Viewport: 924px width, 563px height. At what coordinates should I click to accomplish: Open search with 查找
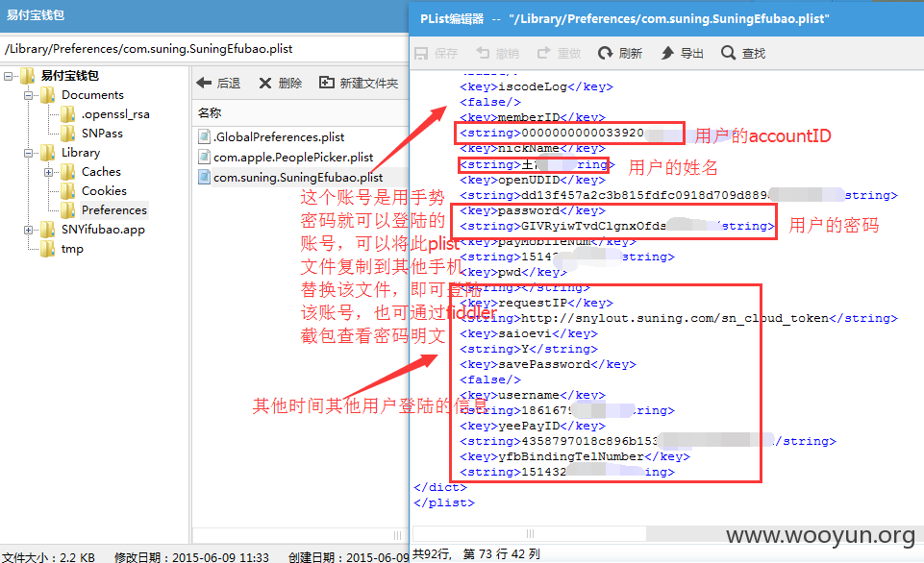[743, 54]
